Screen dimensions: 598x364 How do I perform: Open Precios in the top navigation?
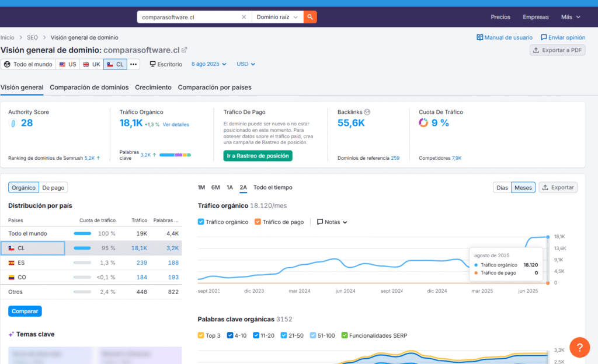(500, 17)
